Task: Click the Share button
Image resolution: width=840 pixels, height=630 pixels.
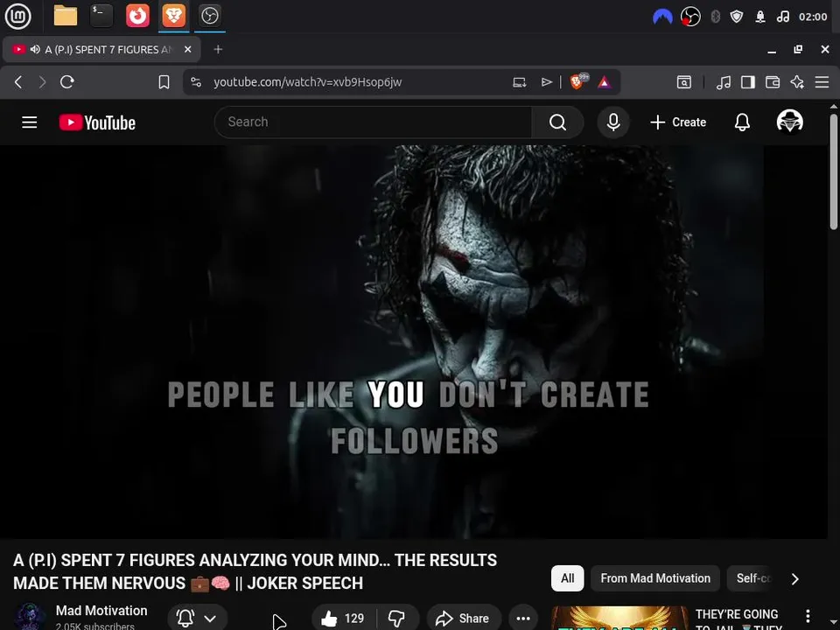Action: pyautogui.click(x=464, y=619)
